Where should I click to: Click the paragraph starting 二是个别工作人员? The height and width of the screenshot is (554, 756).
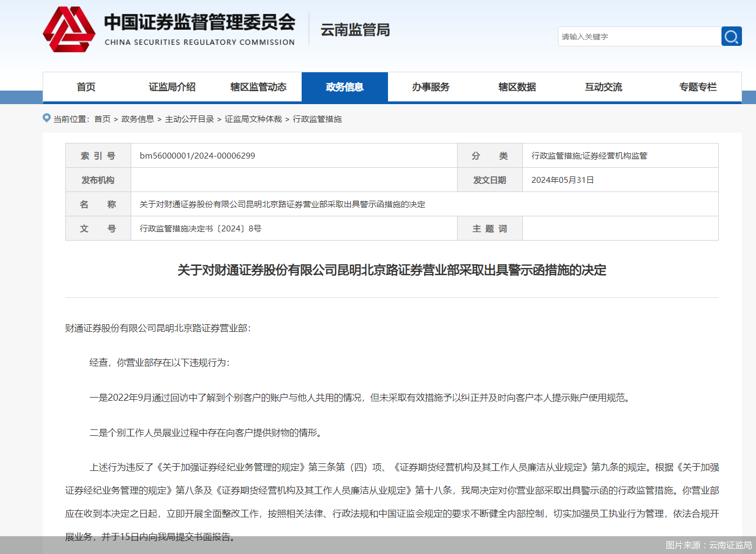[206, 433]
